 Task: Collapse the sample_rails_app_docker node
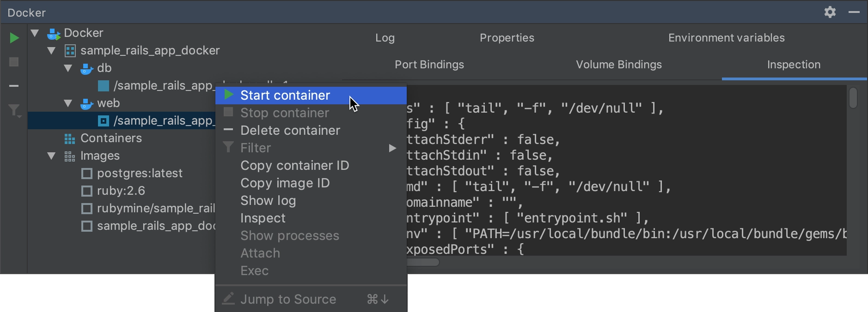51,51
